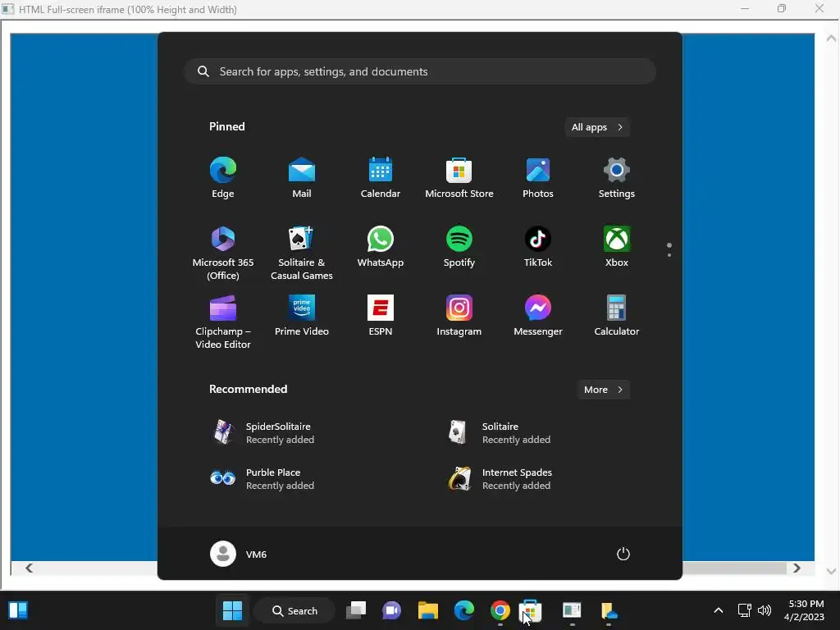Open Clipchamp Video Editor
Viewport: 840px width, 630px height.
click(223, 322)
